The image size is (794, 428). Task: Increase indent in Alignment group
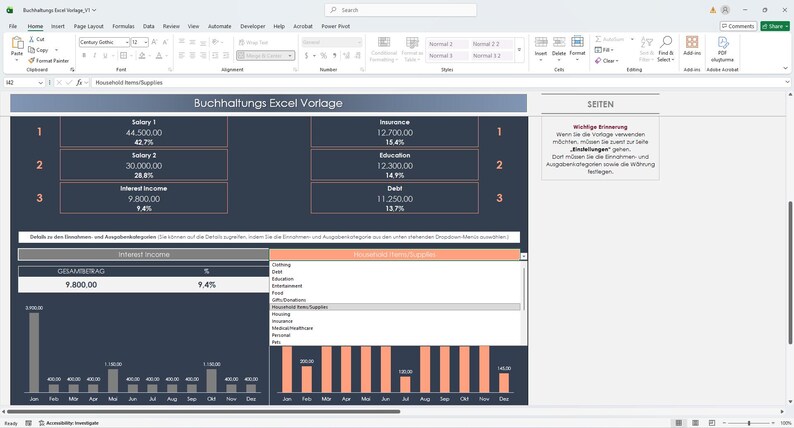[226, 56]
